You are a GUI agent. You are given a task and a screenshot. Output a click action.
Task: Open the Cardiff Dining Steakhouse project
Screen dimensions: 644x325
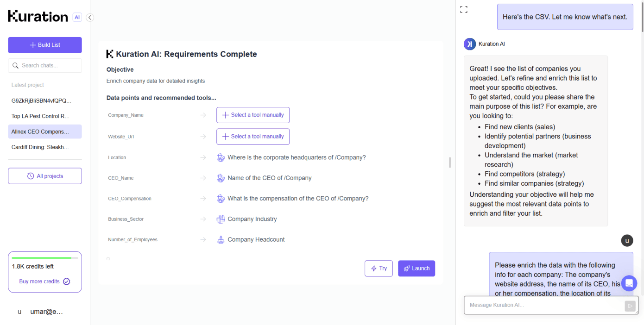click(40, 147)
